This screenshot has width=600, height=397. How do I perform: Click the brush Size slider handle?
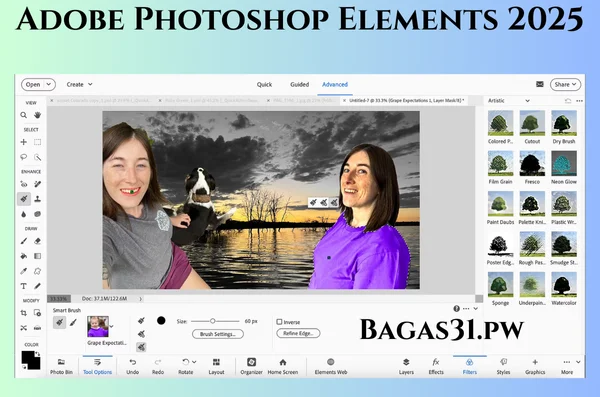point(212,321)
